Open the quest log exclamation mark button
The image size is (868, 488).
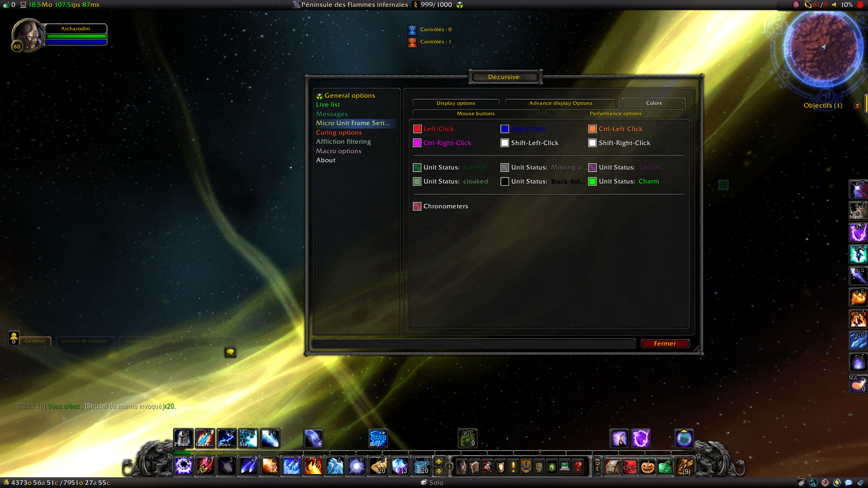point(513,466)
